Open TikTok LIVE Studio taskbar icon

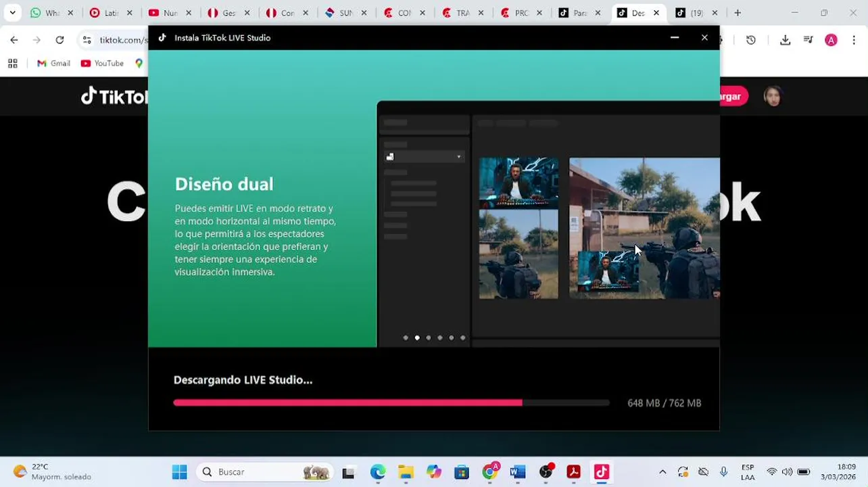point(601,472)
